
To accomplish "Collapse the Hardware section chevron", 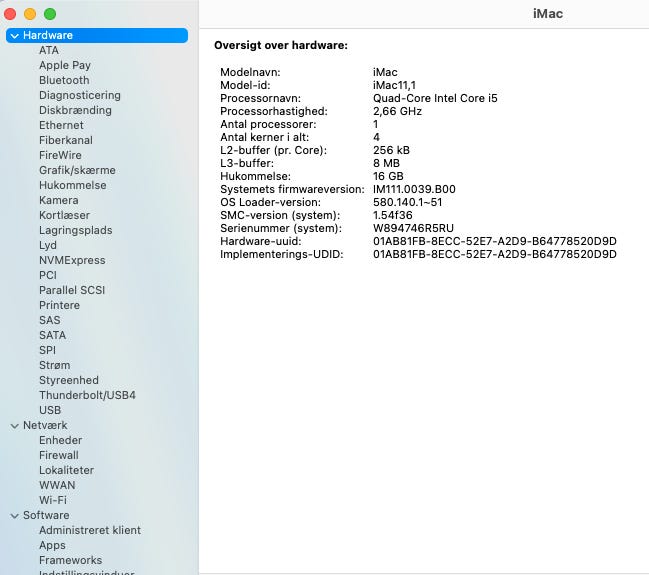I will coord(14,36).
